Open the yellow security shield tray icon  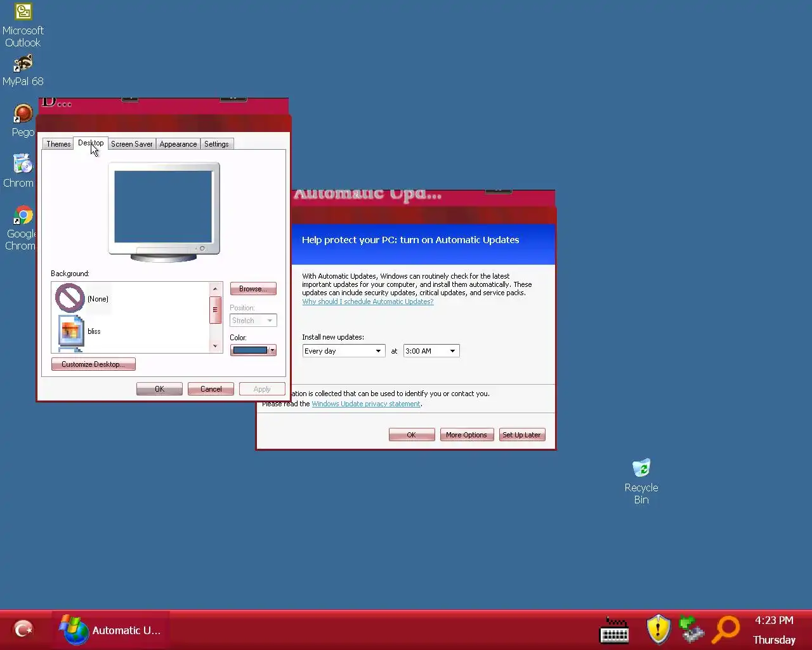[658, 630]
